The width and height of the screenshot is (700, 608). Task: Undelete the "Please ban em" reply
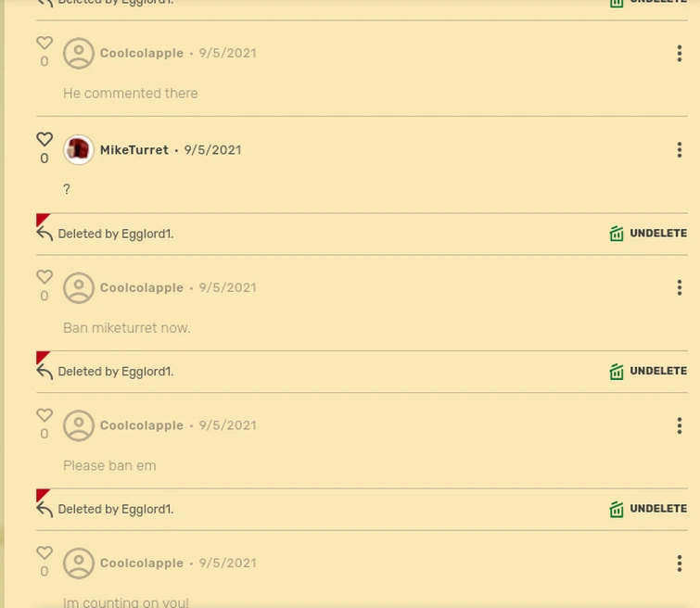(648, 371)
